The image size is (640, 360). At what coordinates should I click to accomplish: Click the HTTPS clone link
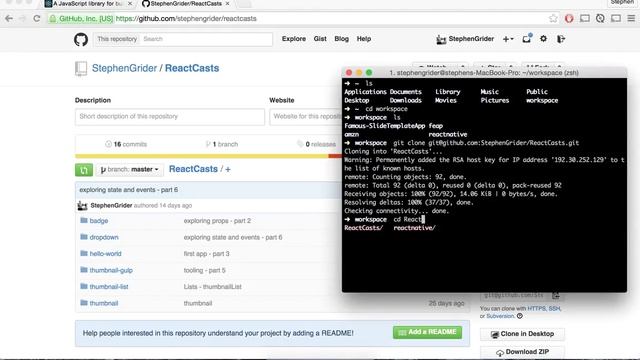(536, 309)
